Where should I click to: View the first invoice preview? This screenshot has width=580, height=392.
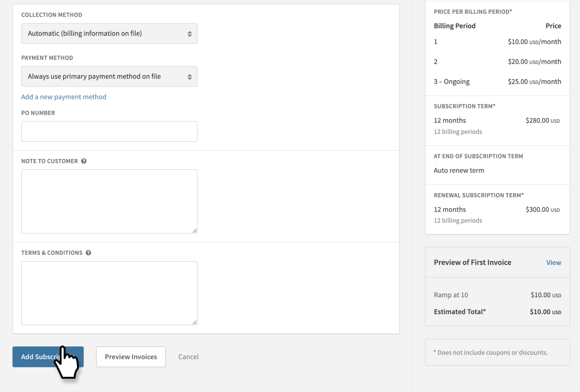coord(553,262)
